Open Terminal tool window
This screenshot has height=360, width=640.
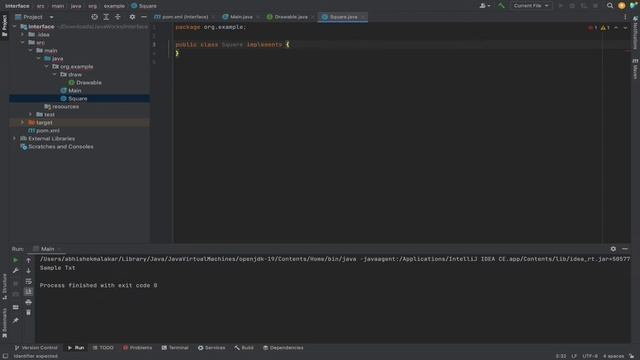(175, 348)
